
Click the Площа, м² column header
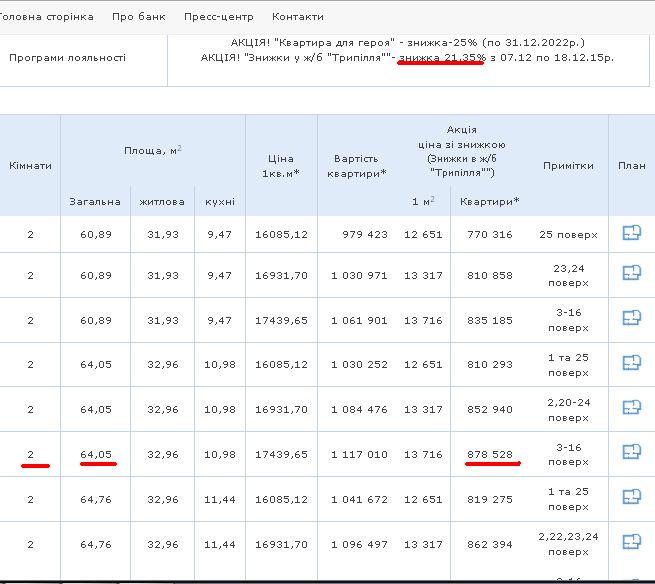[152, 150]
